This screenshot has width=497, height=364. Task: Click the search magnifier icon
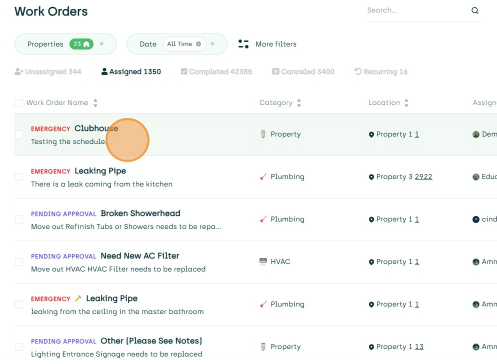475,11
